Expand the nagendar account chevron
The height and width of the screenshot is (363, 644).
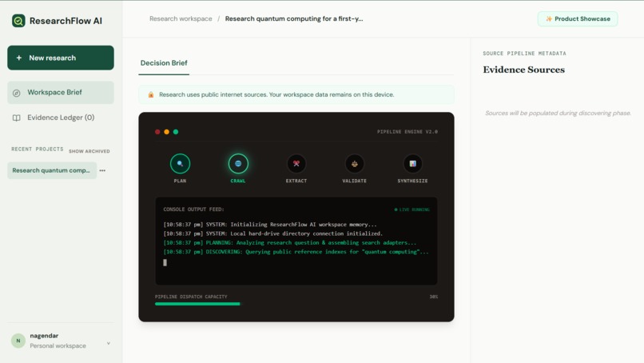click(x=109, y=343)
